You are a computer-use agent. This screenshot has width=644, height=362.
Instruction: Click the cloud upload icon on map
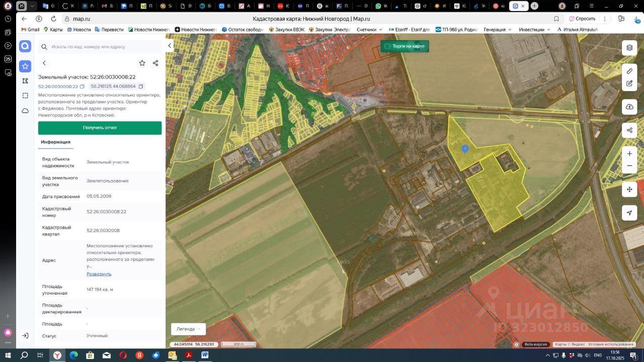[629, 107]
